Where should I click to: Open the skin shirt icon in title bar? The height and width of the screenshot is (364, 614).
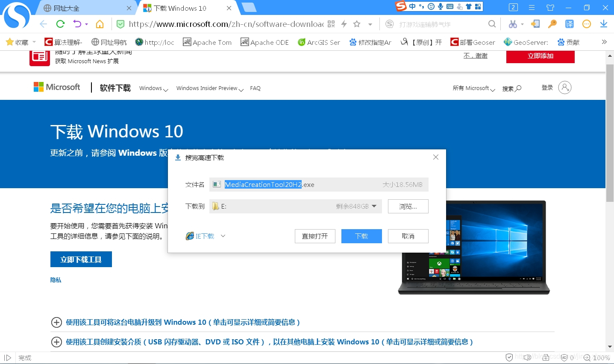550,7
